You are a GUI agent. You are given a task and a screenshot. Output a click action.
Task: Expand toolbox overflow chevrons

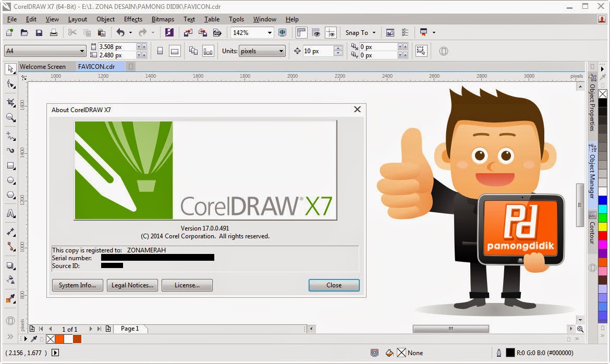click(x=10, y=336)
